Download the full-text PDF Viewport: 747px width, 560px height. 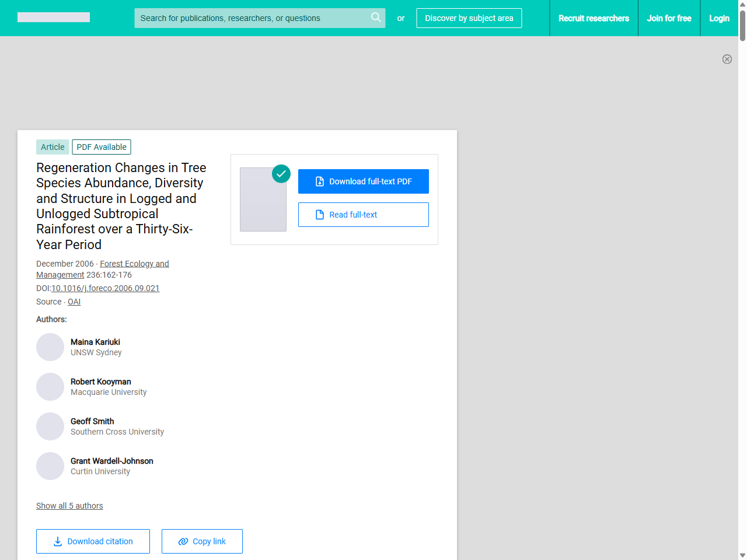tap(363, 181)
